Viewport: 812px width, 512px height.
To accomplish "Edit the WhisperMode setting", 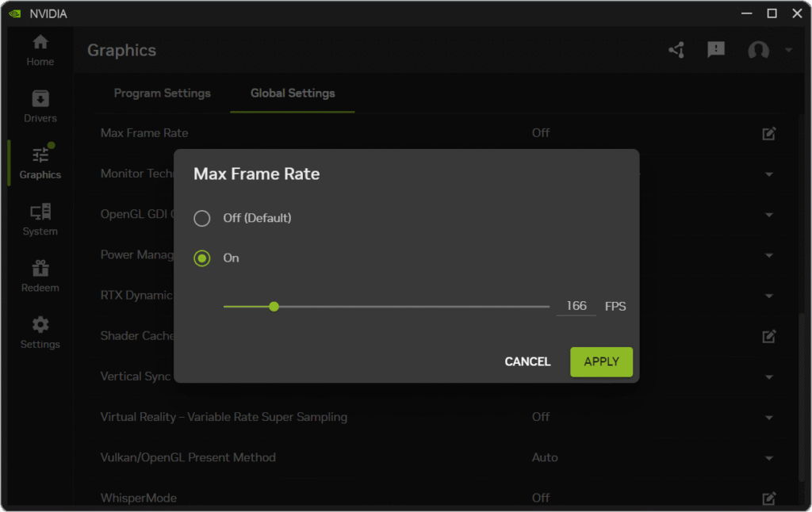I will (x=769, y=498).
